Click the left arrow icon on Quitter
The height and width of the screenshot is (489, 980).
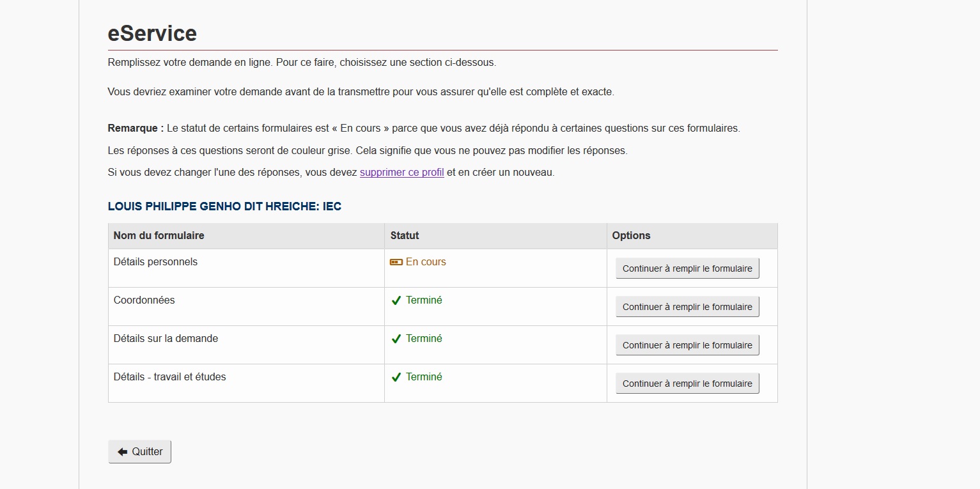(123, 452)
